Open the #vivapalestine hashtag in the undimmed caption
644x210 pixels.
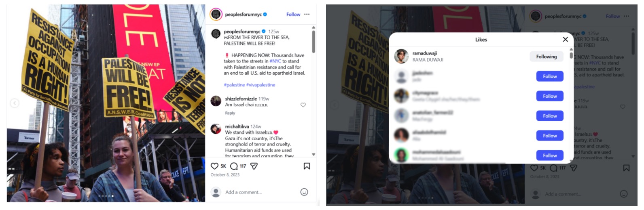[x=261, y=85]
